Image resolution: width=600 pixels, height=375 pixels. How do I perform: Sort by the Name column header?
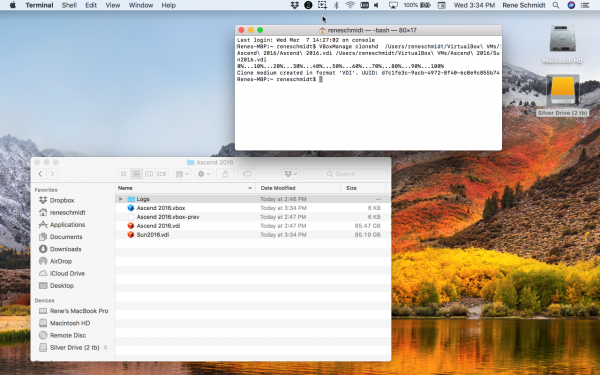tap(185, 188)
